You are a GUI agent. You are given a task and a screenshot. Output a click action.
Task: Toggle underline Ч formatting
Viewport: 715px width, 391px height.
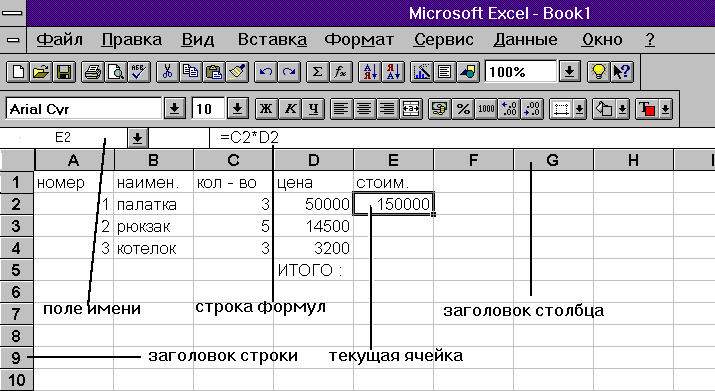(313, 109)
